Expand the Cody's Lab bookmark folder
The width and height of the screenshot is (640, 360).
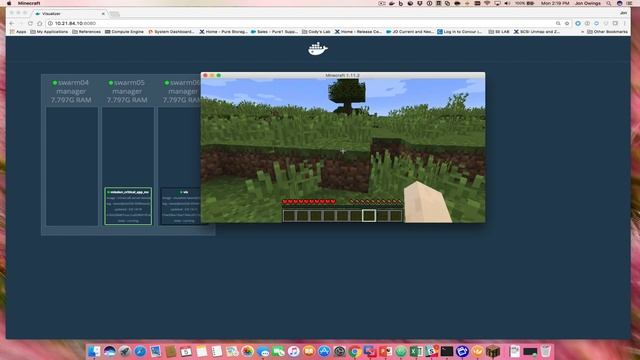[x=316, y=31]
